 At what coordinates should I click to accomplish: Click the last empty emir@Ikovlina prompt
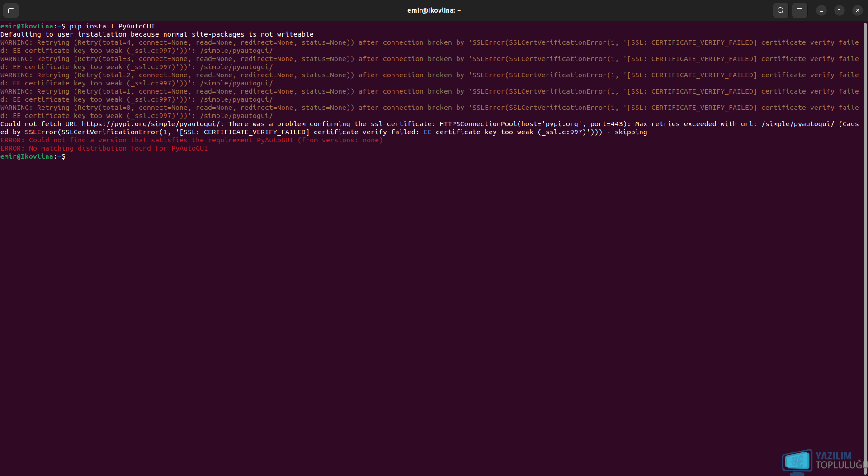pos(33,156)
